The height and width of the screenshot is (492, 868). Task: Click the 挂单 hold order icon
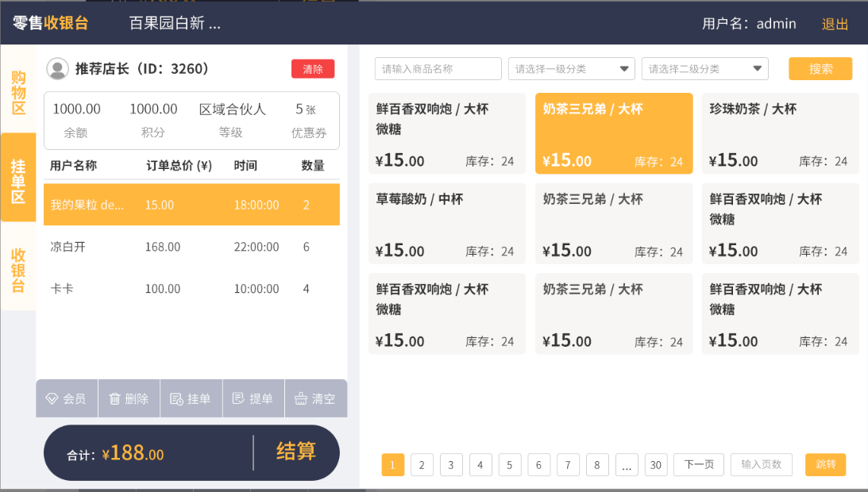click(177, 398)
